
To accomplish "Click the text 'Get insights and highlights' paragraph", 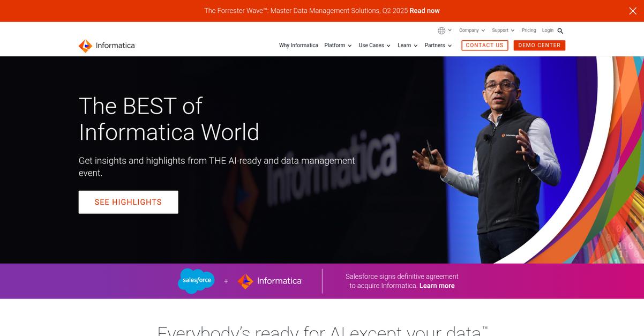I will (217, 167).
